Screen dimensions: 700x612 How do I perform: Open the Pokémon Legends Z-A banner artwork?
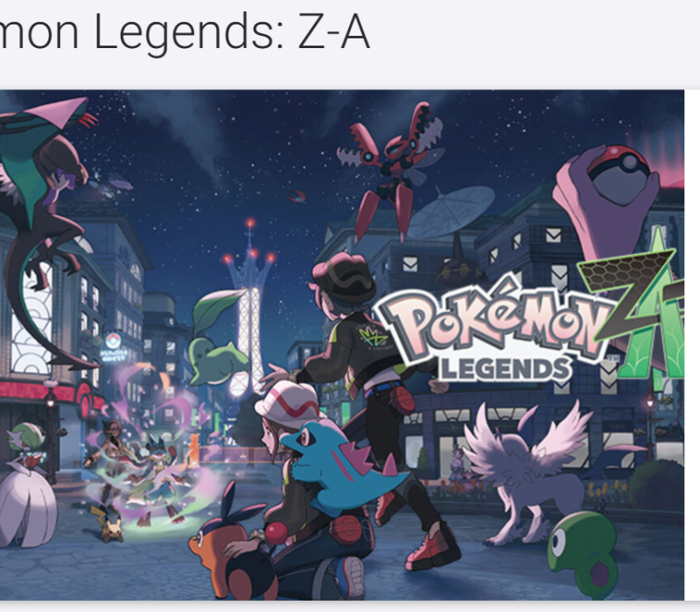tap(342, 344)
